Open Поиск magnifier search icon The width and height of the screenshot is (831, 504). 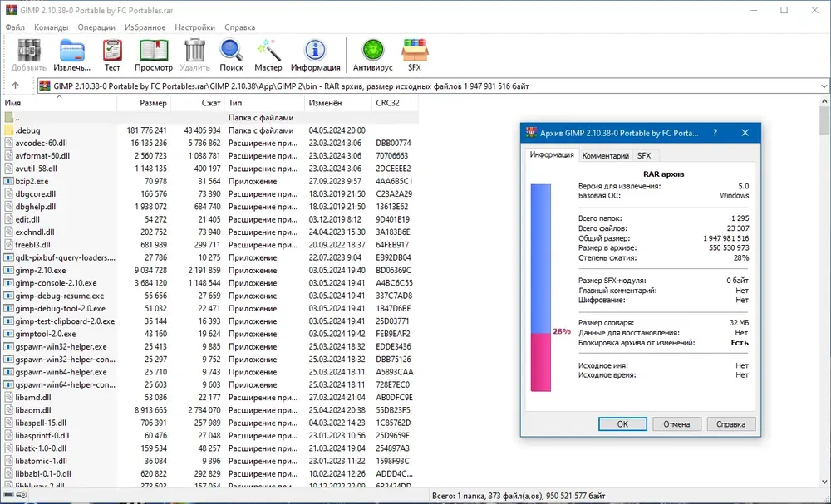pyautogui.click(x=232, y=51)
